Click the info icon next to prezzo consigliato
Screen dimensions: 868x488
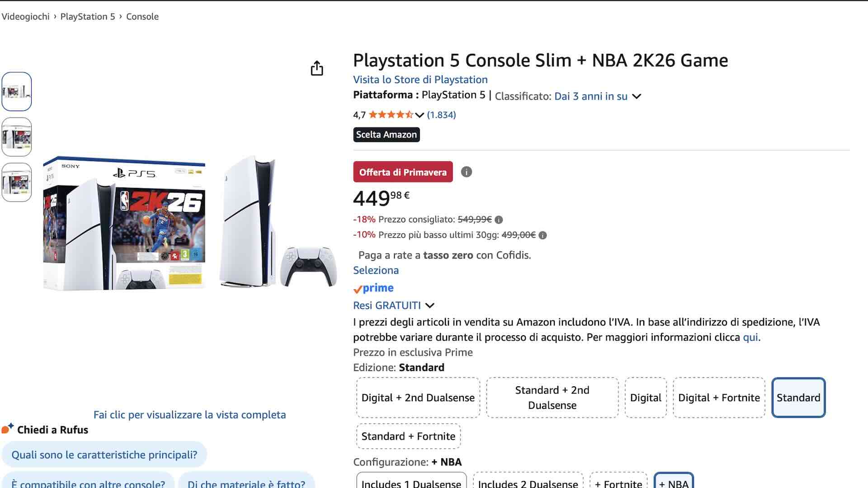499,219
